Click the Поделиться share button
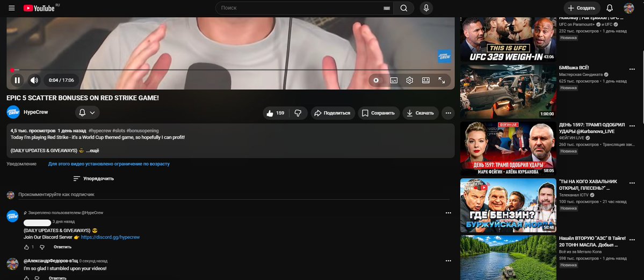The height and width of the screenshot is (280, 644). click(x=332, y=113)
